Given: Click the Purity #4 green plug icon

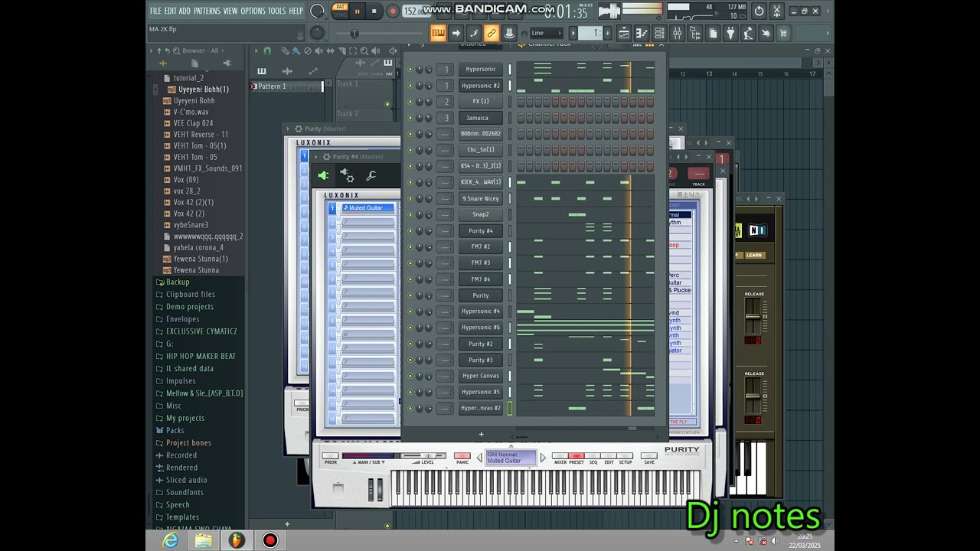Looking at the screenshot, I should coord(323,175).
